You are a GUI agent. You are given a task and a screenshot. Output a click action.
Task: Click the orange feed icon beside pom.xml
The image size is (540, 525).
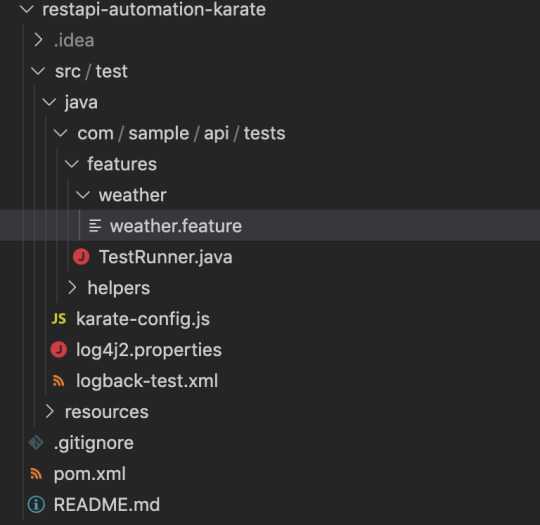[x=36, y=474]
